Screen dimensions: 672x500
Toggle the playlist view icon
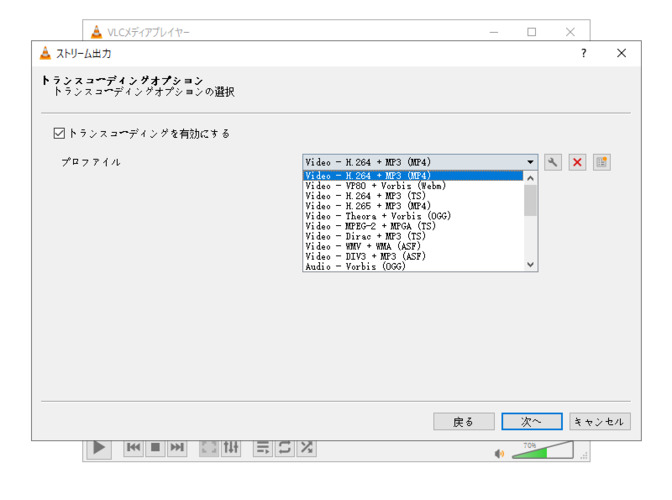pos(263,448)
